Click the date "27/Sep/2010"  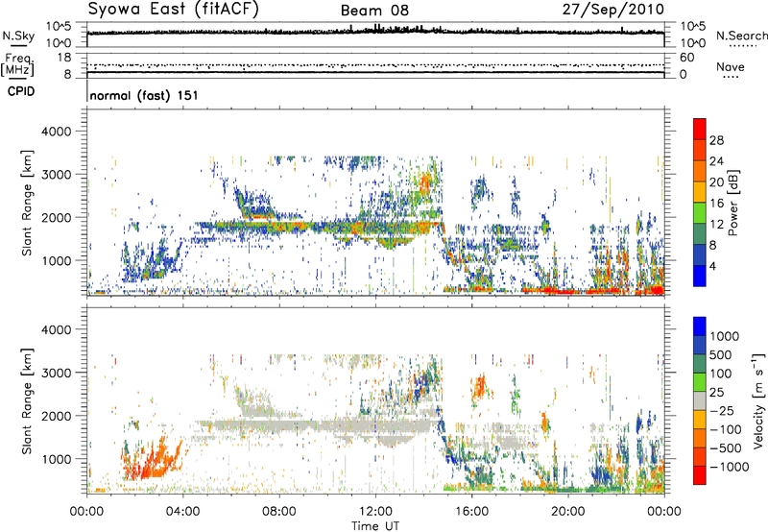pos(612,10)
